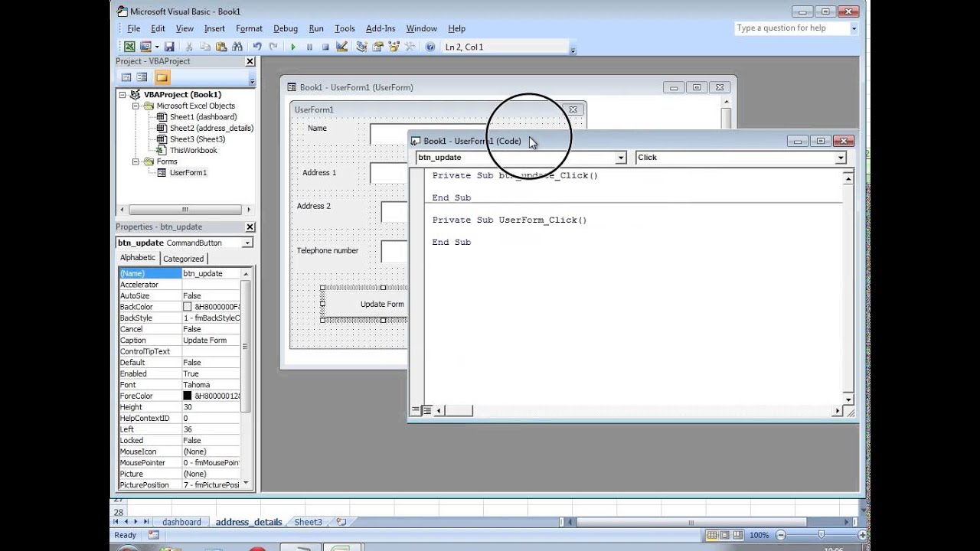
Task: Open Properties object selector dropdown
Action: (x=247, y=243)
